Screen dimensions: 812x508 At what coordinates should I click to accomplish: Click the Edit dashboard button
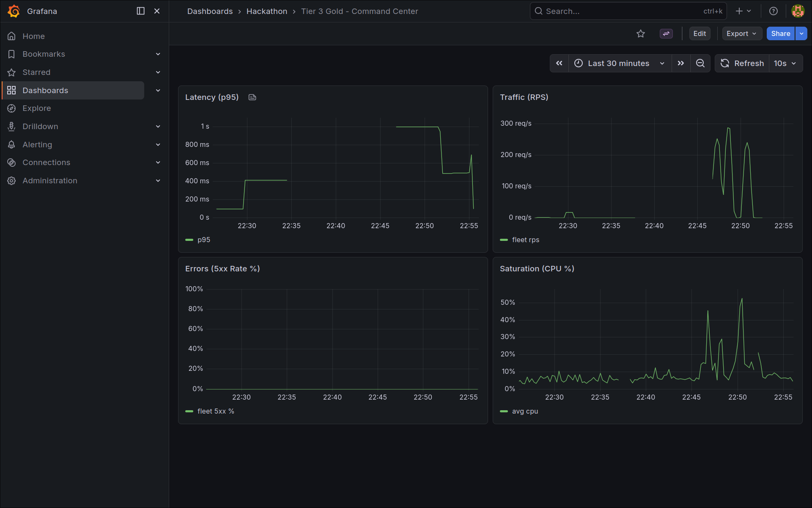coord(700,34)
